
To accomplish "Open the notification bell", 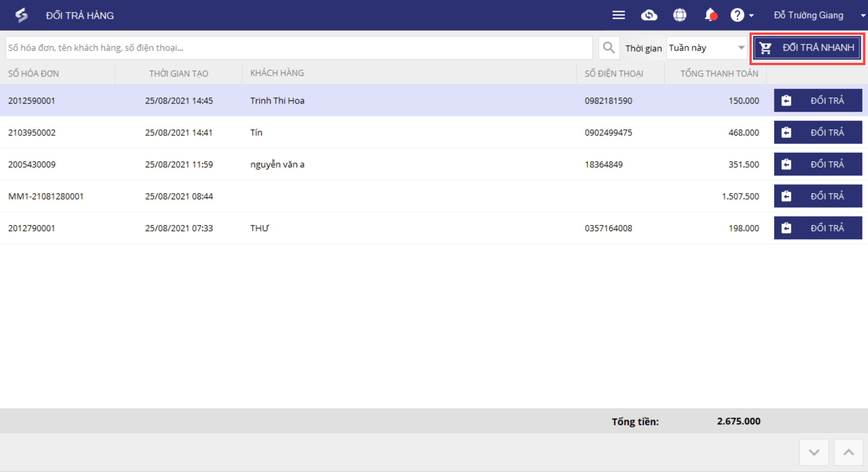I will click(710, 15).
